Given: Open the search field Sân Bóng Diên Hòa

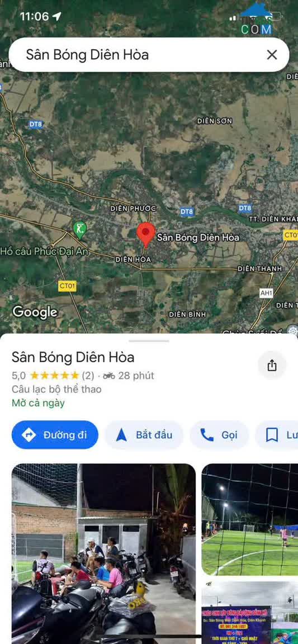Looking at the screenshot, I should point(149,55).
